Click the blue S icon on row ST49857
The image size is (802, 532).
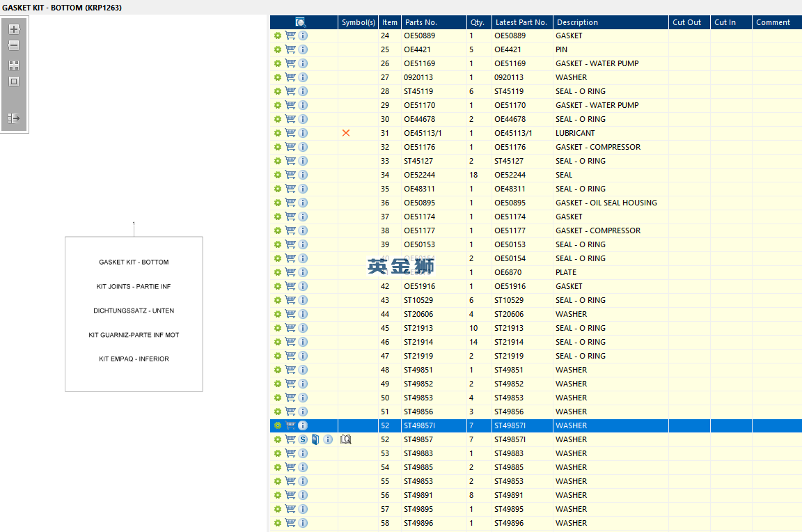pyautogui.click(x=303, y=439)
